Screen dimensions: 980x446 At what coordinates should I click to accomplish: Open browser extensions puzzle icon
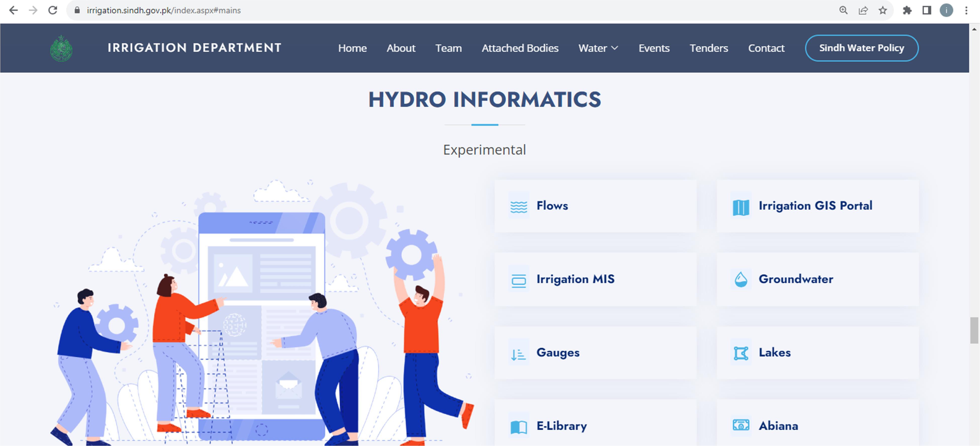(x=907, y=10)
